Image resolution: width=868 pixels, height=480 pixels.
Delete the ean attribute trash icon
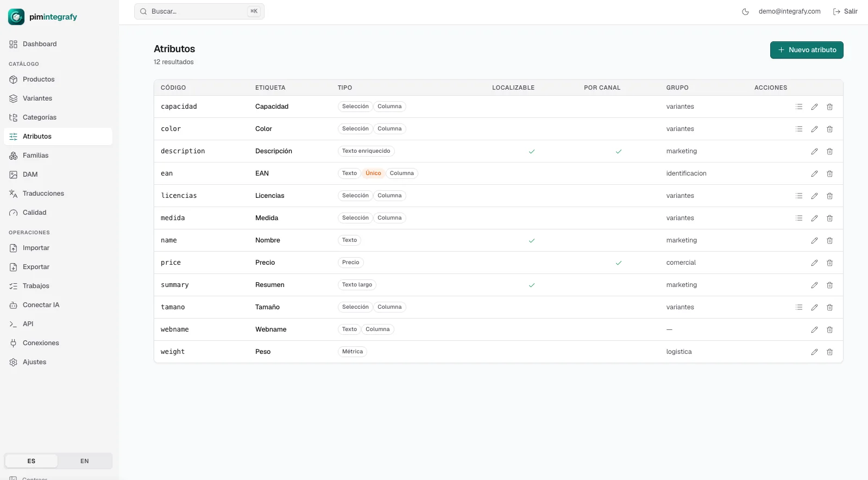pos(829,174)
